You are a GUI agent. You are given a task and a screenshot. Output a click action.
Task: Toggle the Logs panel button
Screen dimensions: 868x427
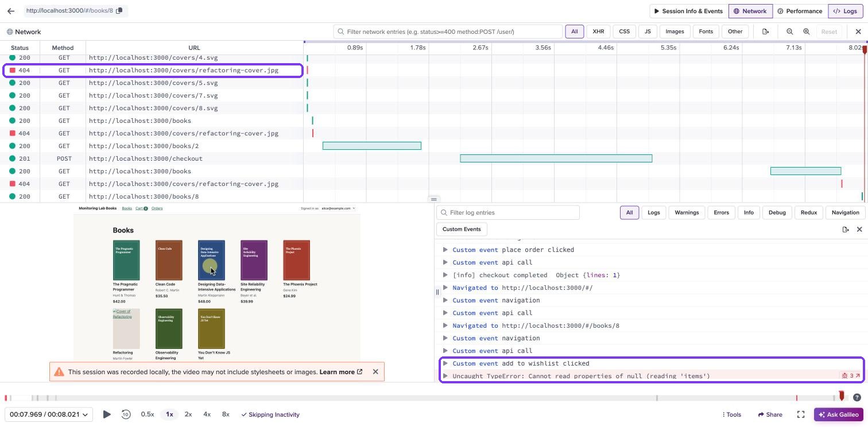point(845,11)
